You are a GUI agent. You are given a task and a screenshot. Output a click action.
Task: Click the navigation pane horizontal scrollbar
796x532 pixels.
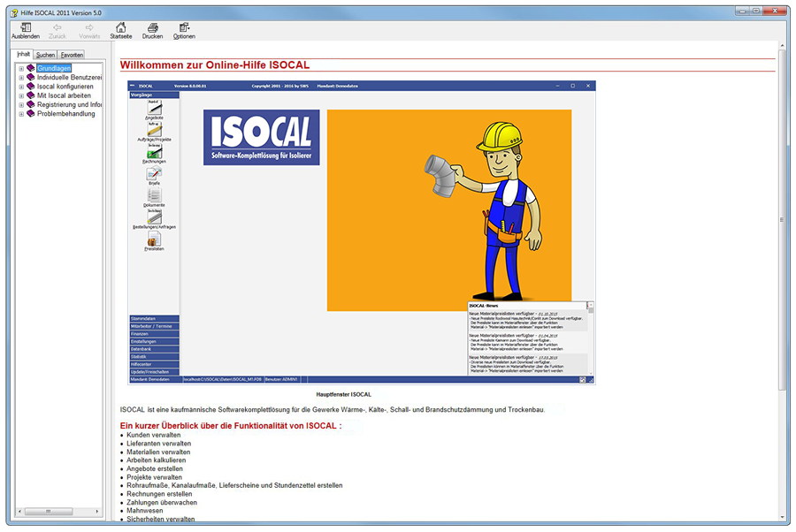point(57,511)
